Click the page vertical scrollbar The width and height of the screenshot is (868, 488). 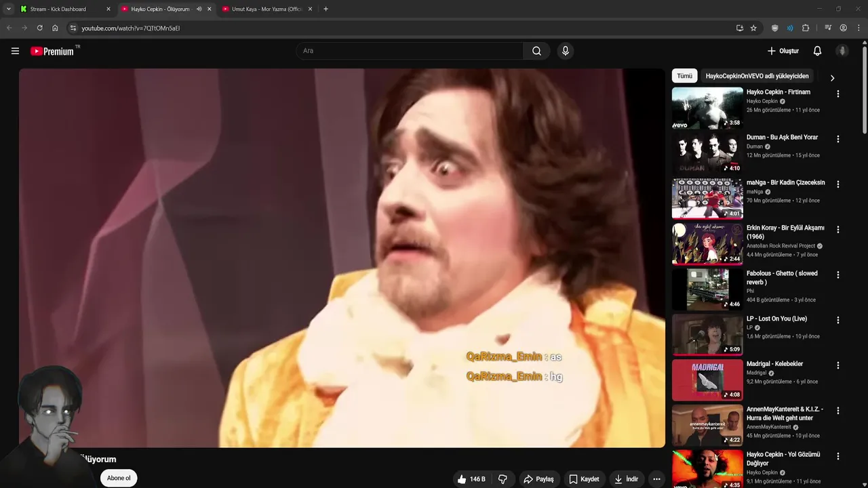[x=864, y=88]
